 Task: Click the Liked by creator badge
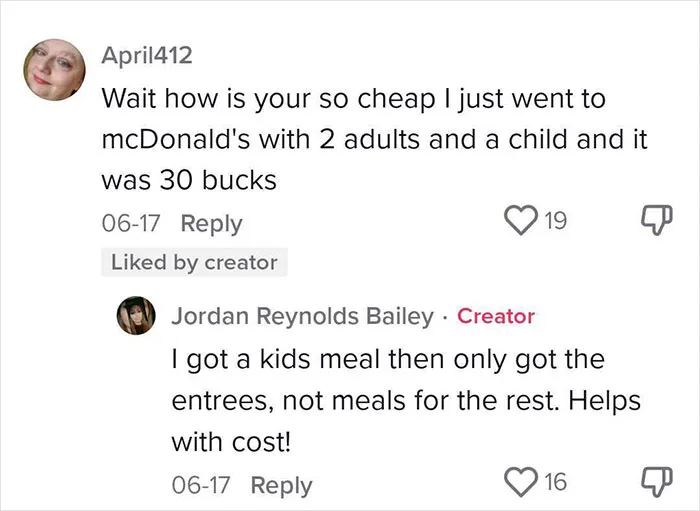(x=194, y=262)
